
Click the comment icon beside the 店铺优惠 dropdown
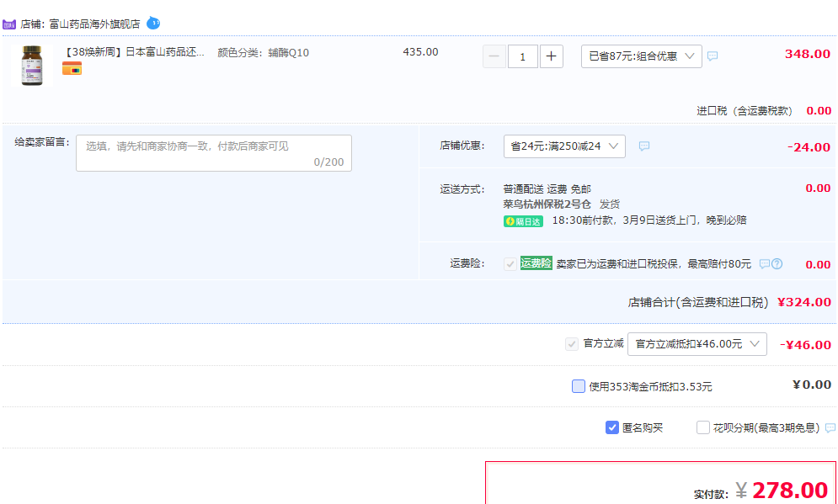644,146
